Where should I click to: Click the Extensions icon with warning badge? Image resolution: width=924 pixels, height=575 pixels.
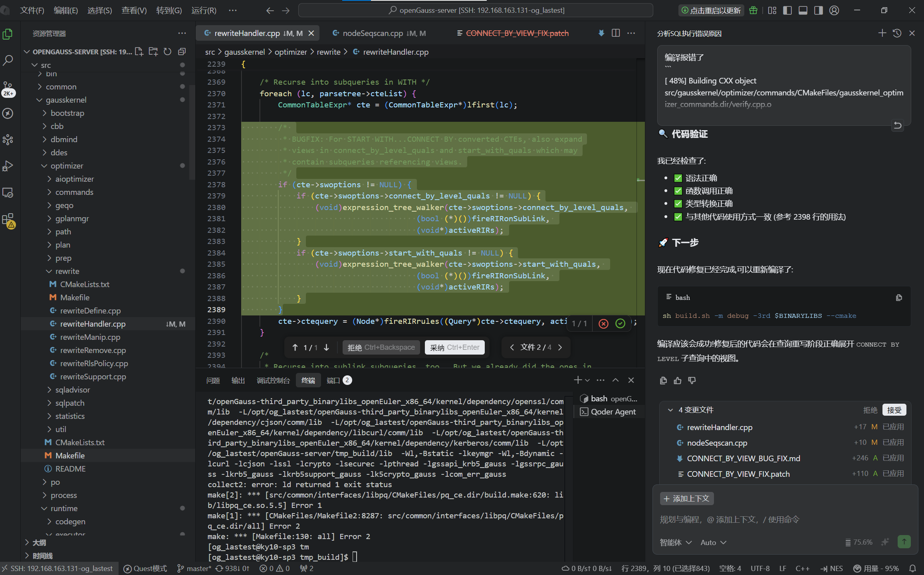[8, 220]
